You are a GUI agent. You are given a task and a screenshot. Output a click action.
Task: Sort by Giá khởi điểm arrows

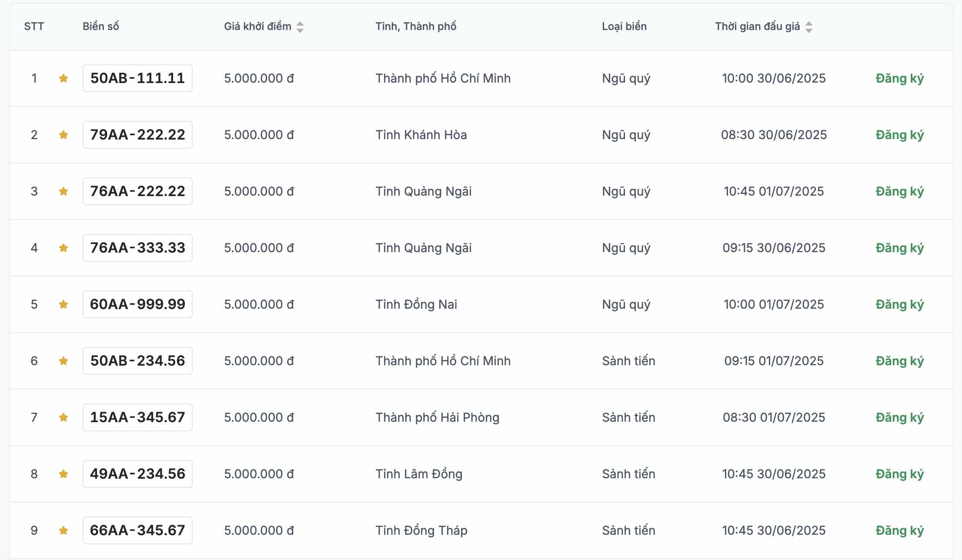point(300,27)
